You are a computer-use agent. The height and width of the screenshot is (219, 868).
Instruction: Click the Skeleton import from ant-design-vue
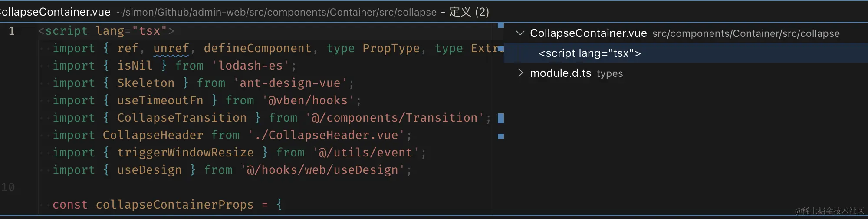145,83
